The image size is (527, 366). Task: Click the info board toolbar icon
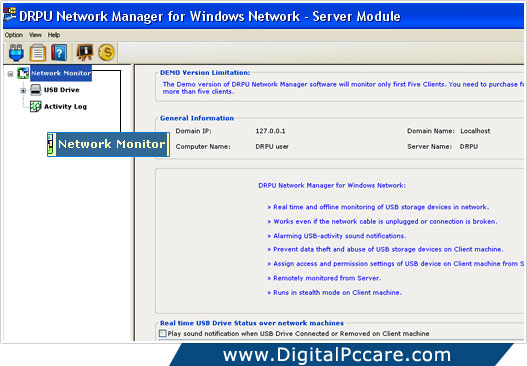(x=85, y=52)
